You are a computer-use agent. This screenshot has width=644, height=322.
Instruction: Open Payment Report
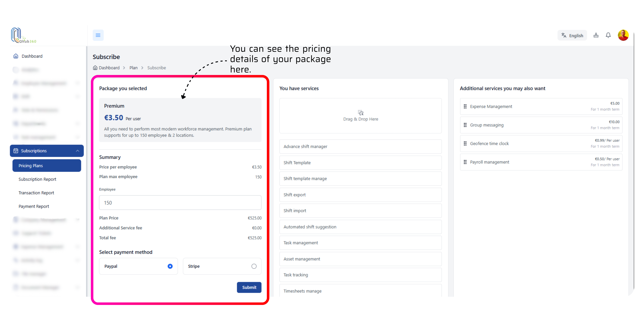[x=34, y=206]
